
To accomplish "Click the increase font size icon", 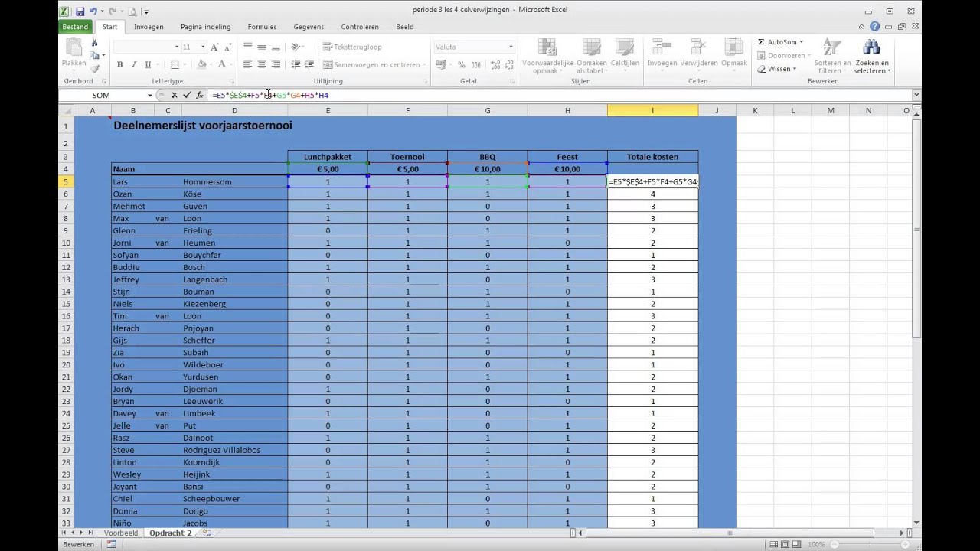I will coord(216,47).
